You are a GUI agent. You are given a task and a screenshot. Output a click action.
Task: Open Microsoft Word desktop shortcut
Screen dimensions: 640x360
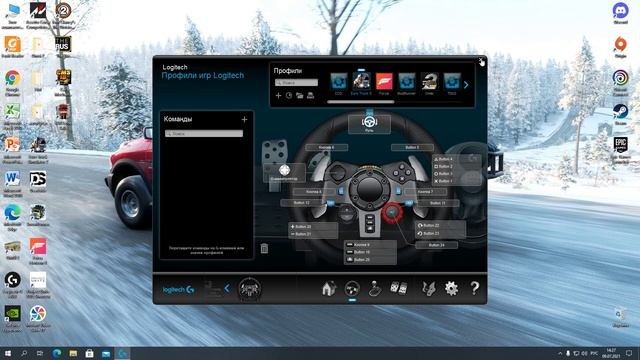coord(13,183)
